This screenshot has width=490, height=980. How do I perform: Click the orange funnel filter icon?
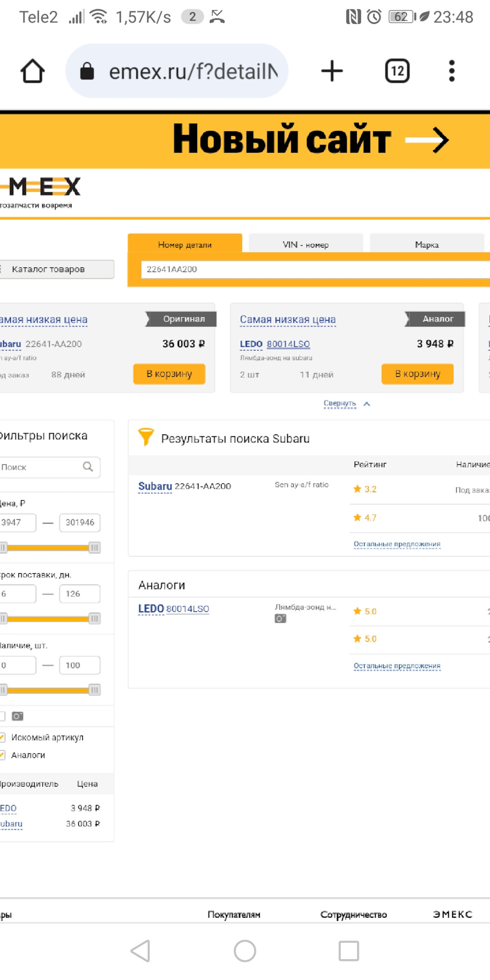[146, 437]
